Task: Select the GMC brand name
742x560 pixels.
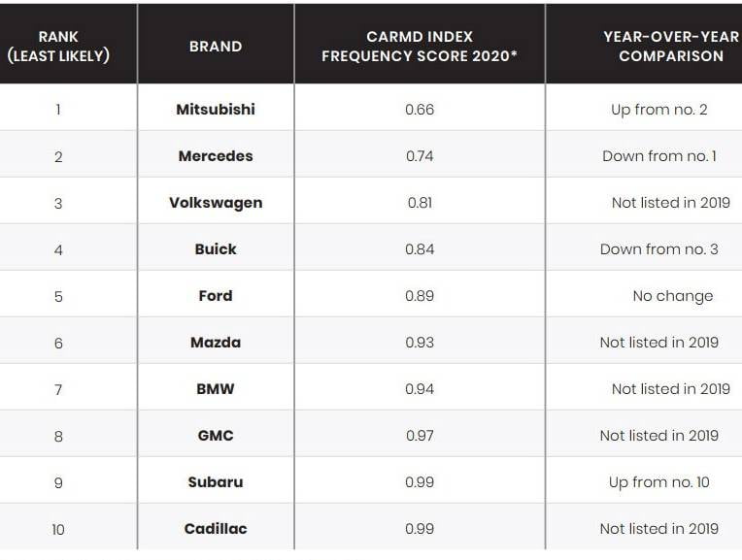Action: (x=216, y=436)
